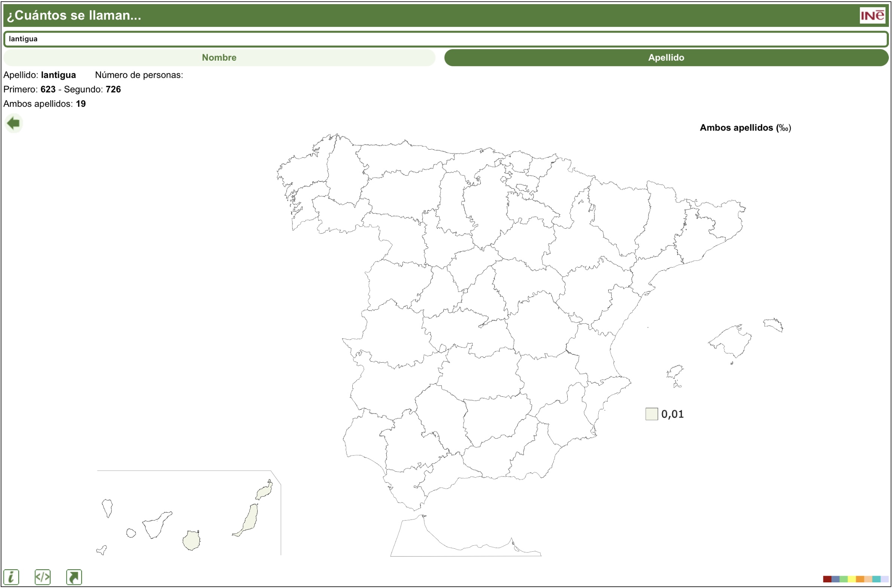Viewport: 893px width, 588px height.
Task: Click Gran Canaria island on the map
Action: click(191, 541)
